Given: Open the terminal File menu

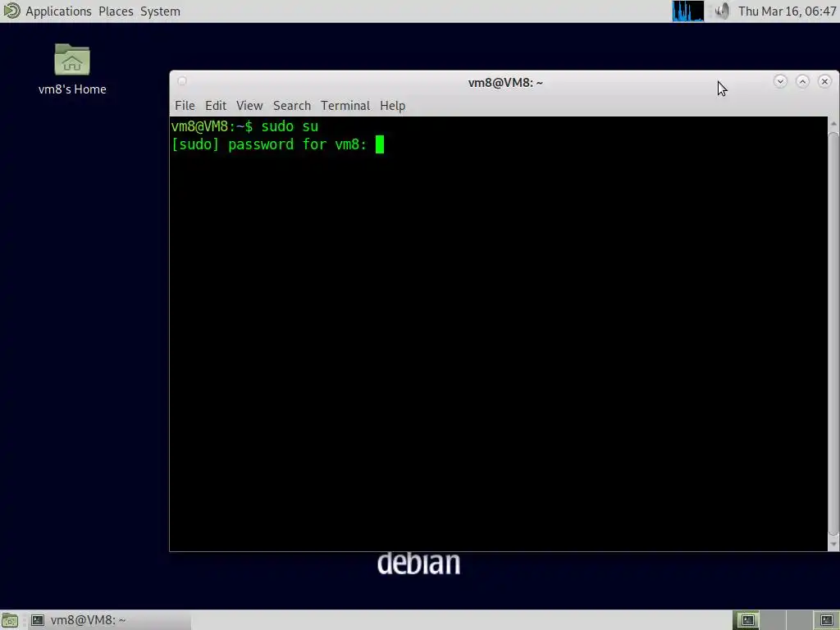Looking at the screenshot, I should pyautogui.click(x=185, y=106).
